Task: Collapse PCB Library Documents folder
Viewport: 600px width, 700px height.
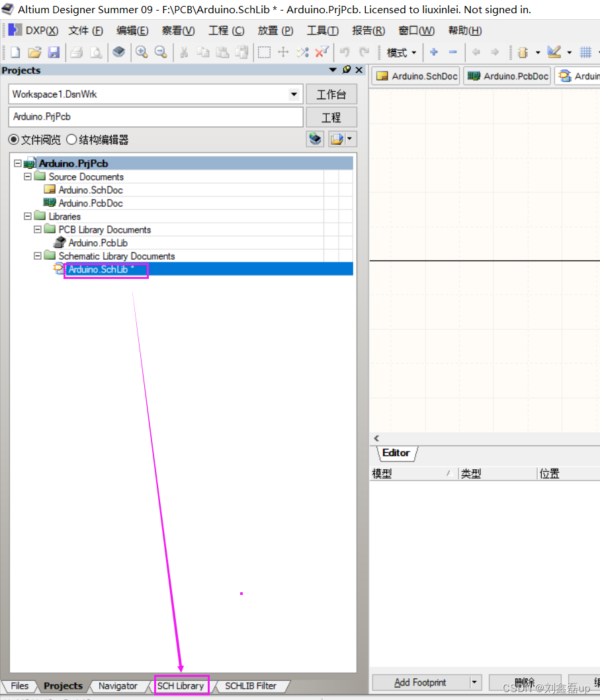Action: click(38, 229)
